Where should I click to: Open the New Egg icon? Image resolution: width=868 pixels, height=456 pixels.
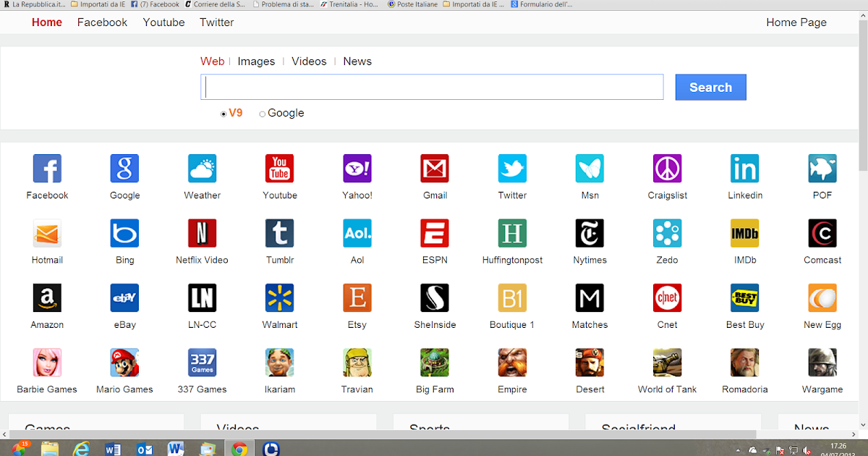(x=822, y=297)
